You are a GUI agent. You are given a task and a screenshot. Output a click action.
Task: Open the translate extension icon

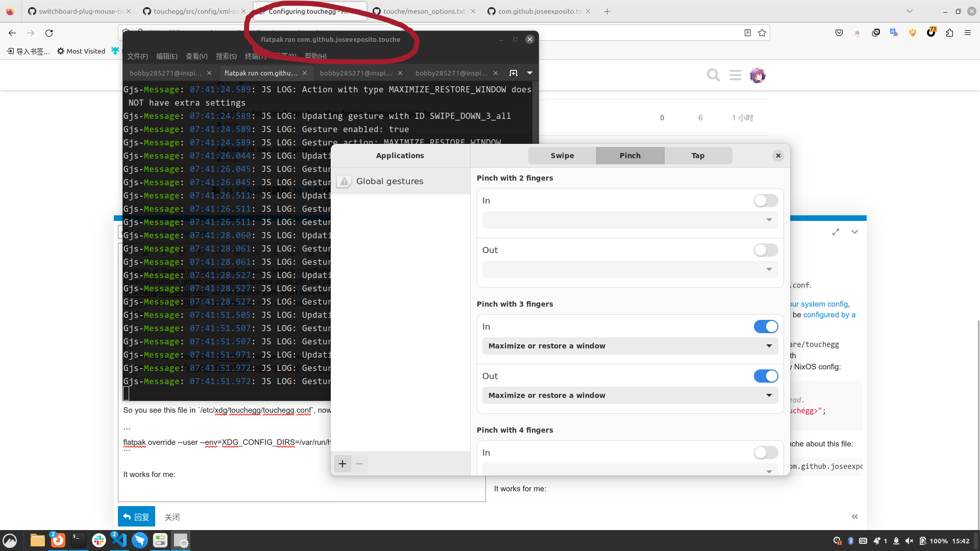894,33
